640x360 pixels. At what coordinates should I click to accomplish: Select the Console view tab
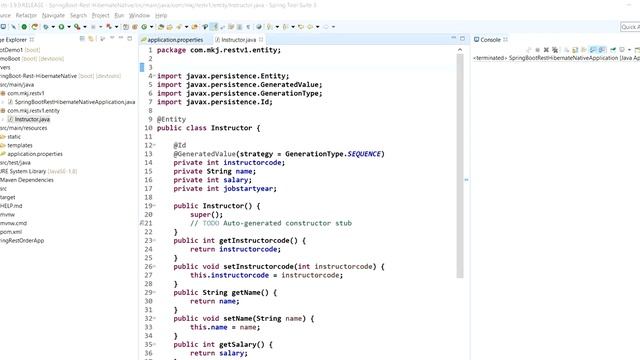pos(490,40)
